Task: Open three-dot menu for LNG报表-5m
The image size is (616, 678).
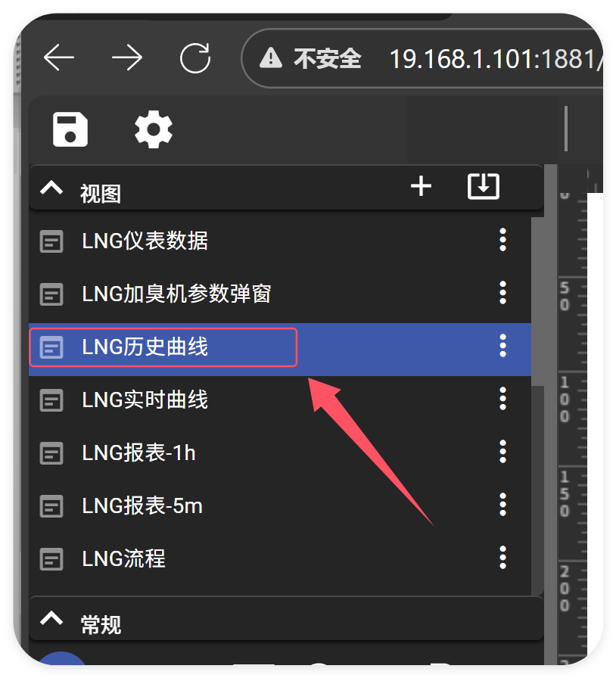Action: (x=502, y=505)
